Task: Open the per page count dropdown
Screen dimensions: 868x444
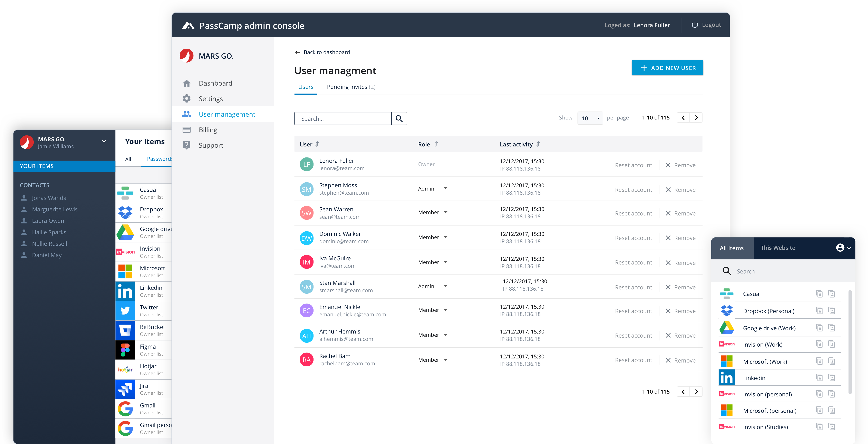Action: 590,118
